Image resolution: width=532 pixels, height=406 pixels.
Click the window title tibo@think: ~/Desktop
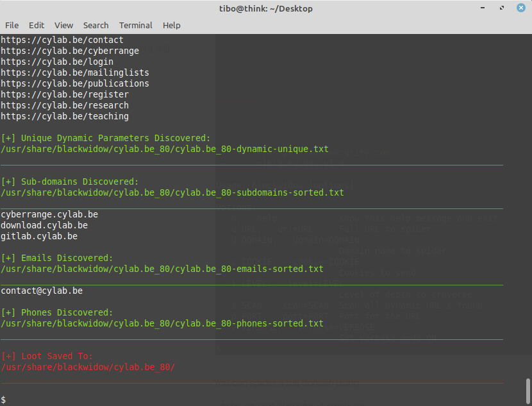[x=265, y=8]
